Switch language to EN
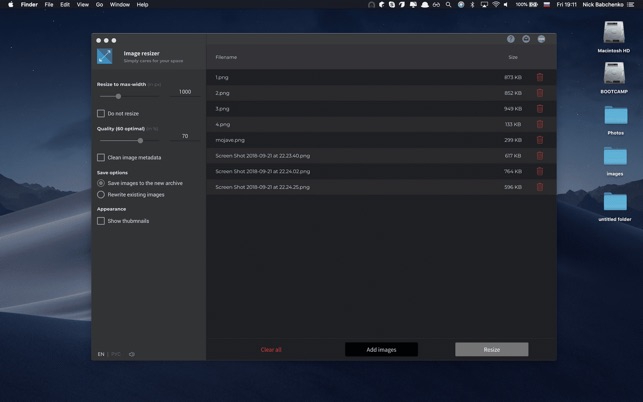Viewport: 643px width, 402px height. 101,354
